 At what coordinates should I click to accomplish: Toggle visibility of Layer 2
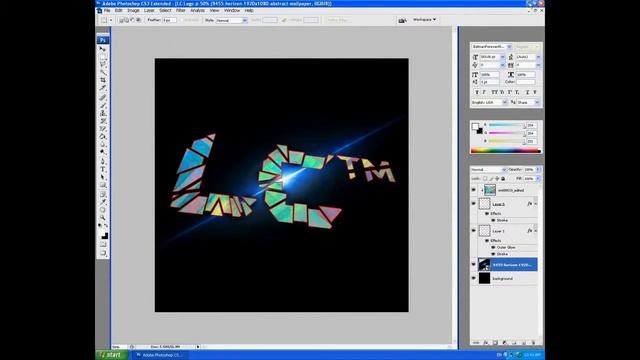474,203
